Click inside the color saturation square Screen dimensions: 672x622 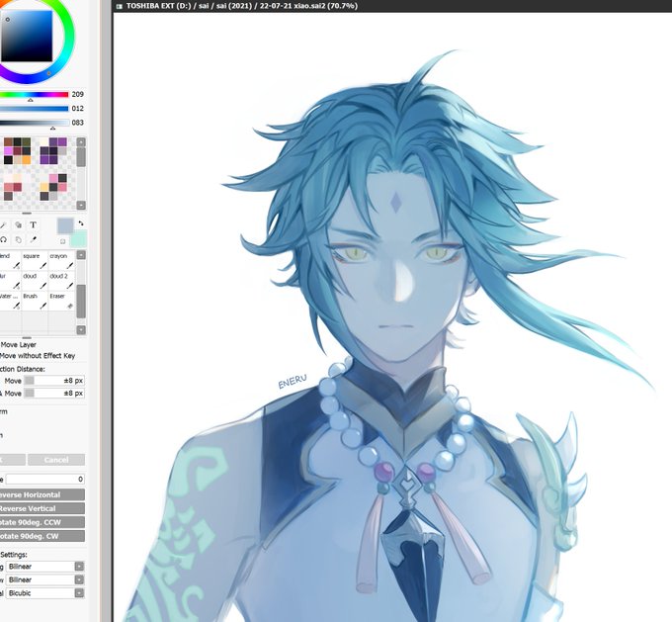click(x=27, y=36)
